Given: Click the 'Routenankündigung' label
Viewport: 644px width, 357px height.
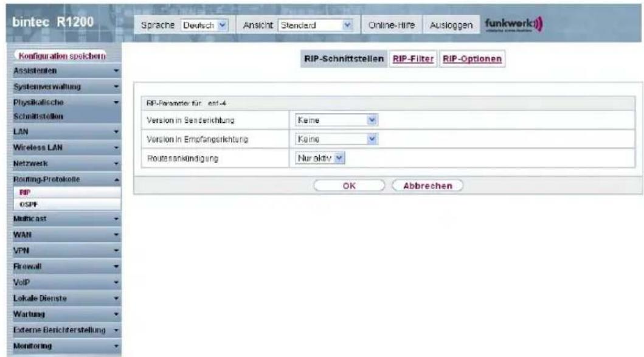Looking at the screenshot, I should click(x=182, y=158).
